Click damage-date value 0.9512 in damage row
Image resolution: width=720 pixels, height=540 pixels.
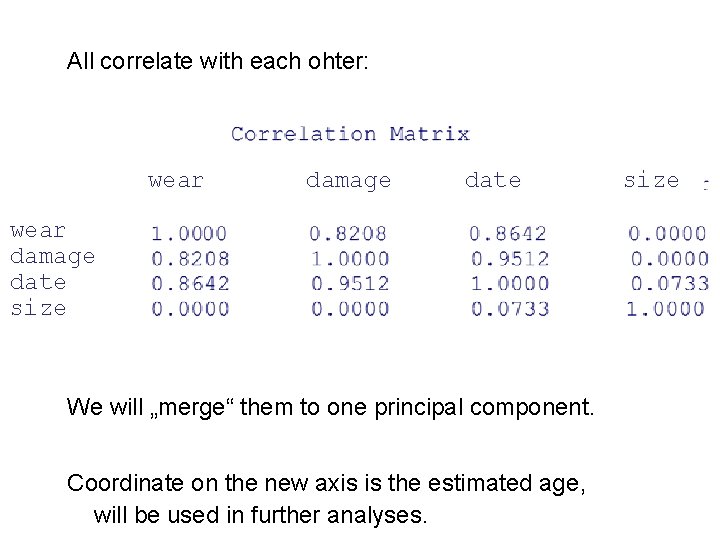click(510, 259)
